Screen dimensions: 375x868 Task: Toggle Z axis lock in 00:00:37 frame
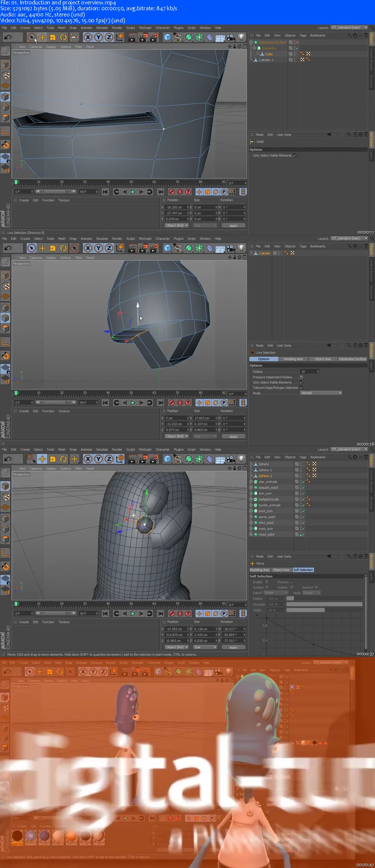point(109,459)
